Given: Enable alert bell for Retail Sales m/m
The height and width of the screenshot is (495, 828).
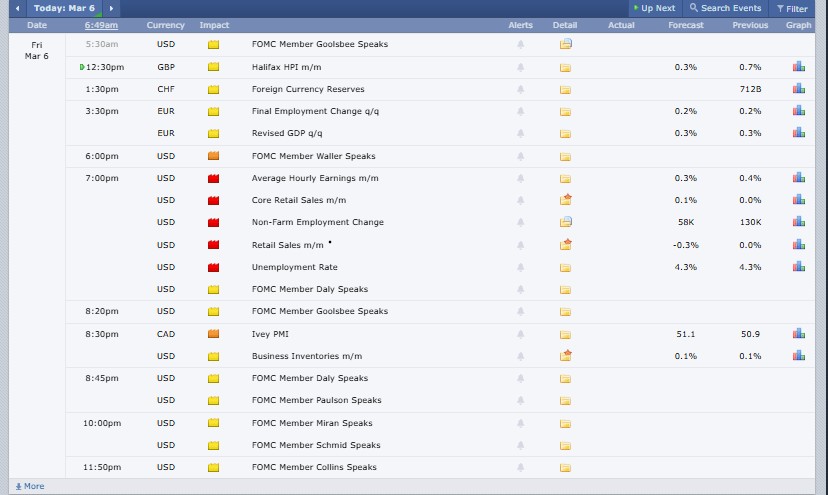Looking at the screenshot, I should coord(520,245).
